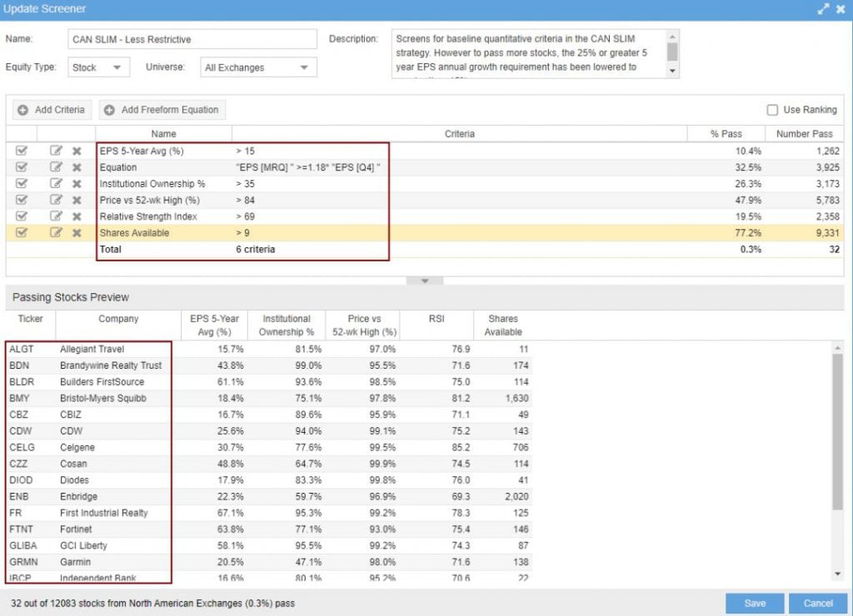This screenshot has height=616, width=853.
Task: Select the Enbridge company row
Action: pyautogui.click(x=269, y=496)
